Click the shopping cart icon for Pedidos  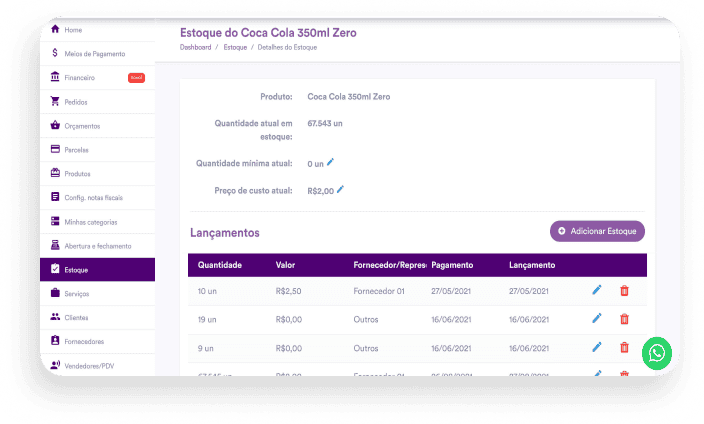(x=55, y=101)
